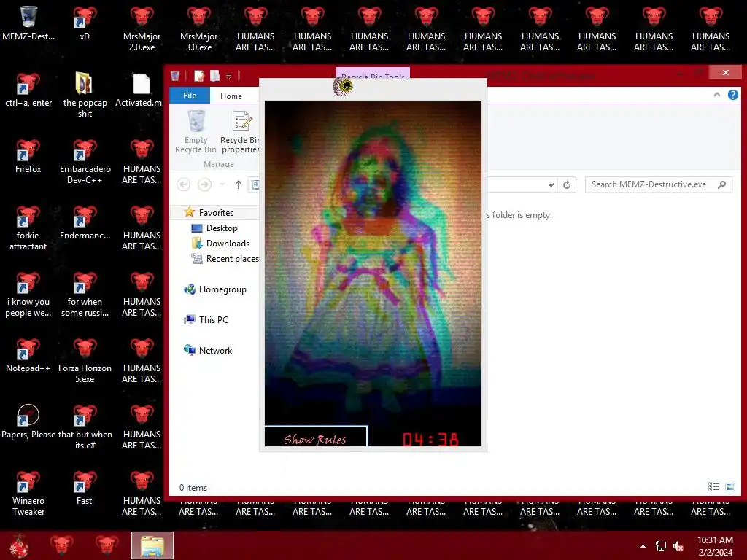The height and width of the screenshot is (560, 747).
Task: Open the Endermanc... desktop shortcut
Action: pyautogui.click(x=85, y=222)
